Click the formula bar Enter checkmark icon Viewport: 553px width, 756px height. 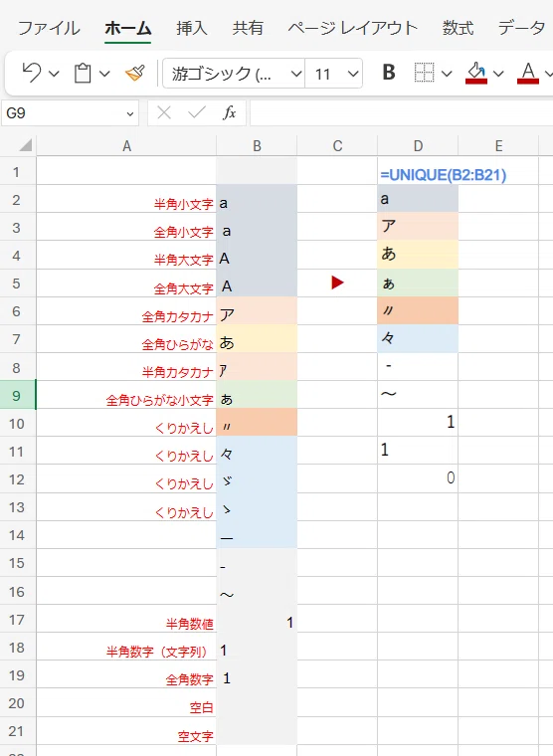(x=197, y=113)
